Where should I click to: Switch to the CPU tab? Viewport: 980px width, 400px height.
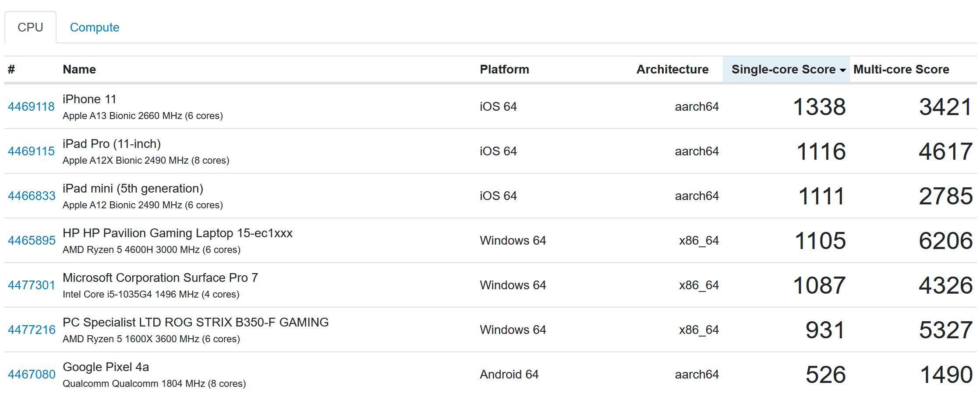click(30, 27)
